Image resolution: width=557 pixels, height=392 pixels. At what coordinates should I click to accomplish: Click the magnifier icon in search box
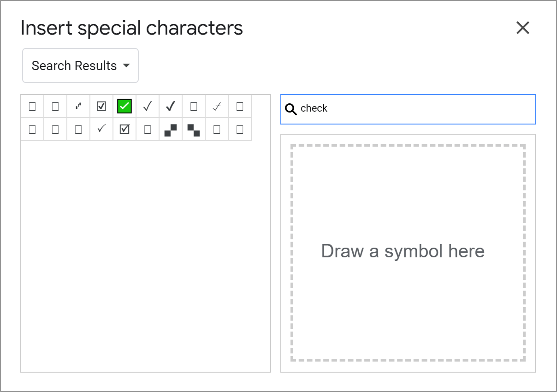pyautogui.click(x=291, y=109)
